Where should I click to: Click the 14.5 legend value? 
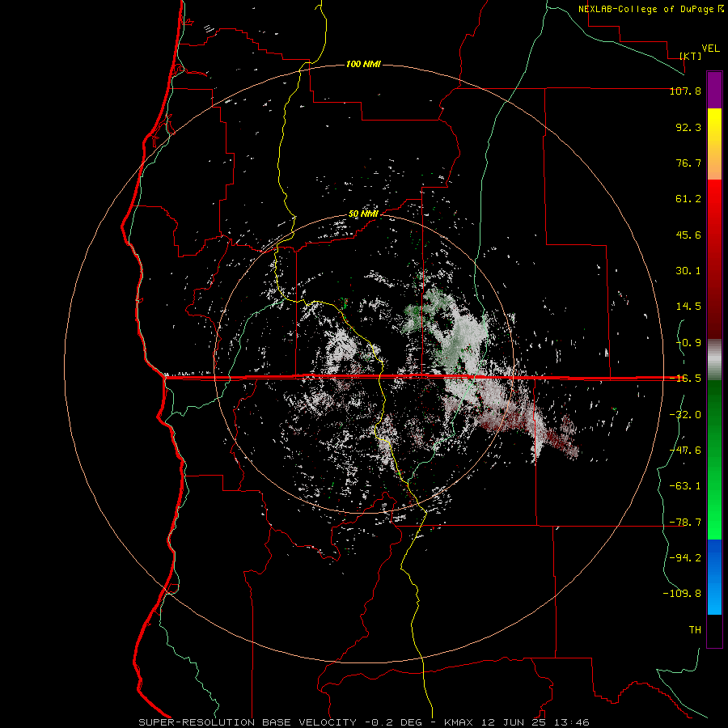pos(688,307)
